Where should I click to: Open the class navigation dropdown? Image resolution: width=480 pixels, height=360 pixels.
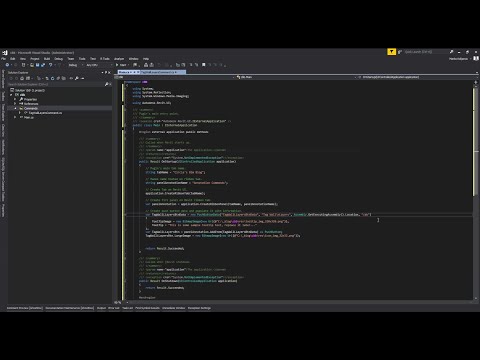coord(297,77)
